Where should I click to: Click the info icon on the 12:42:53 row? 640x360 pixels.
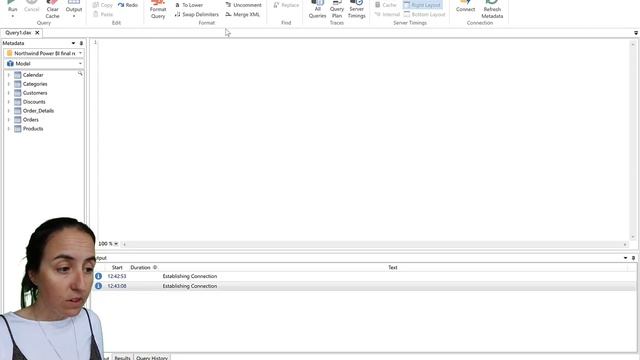pyautogui.click(x=98, y=276)
